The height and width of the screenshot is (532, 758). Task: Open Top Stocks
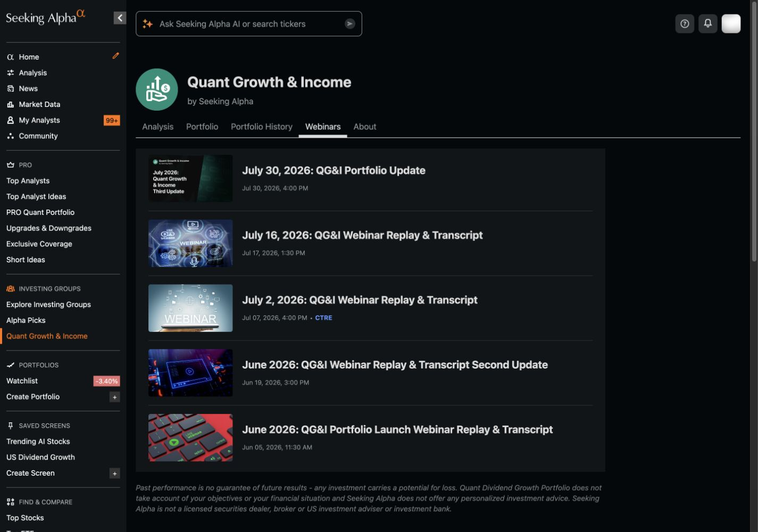25,518
